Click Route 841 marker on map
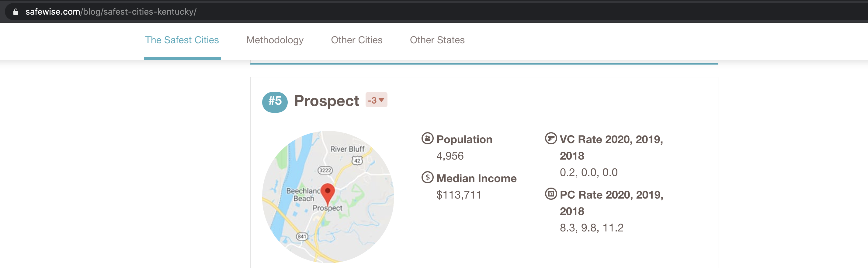The width and height of the screenshot is (868, 268). coord(302,236)
